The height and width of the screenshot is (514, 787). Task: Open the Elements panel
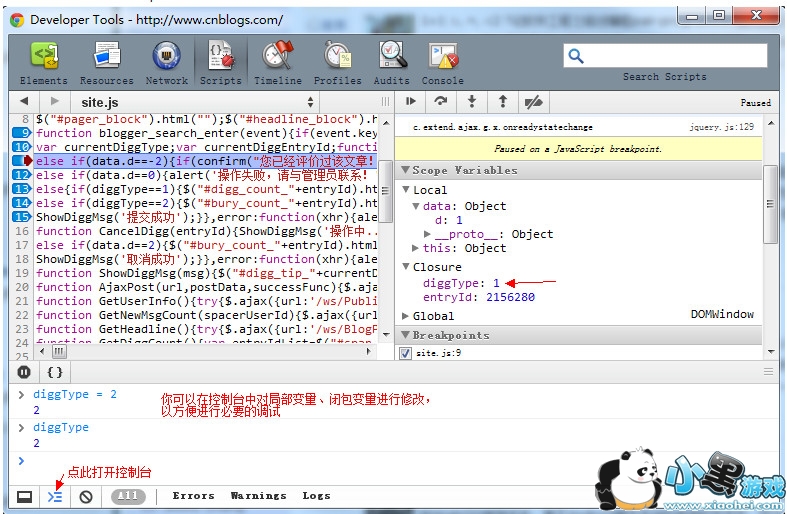[x=43, y=62]
